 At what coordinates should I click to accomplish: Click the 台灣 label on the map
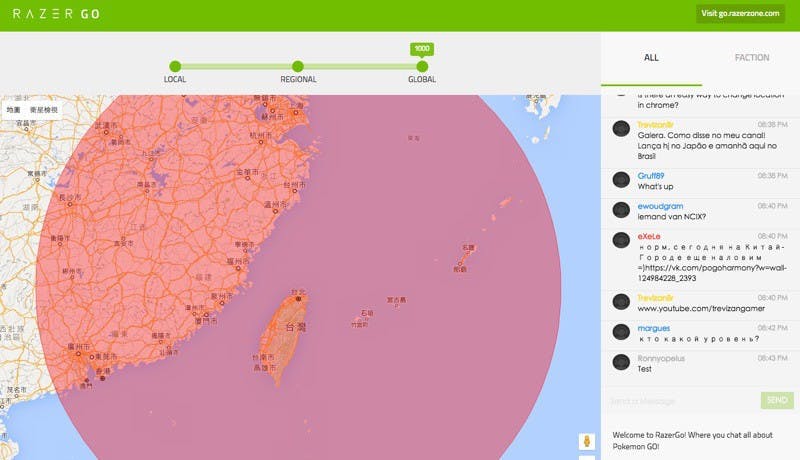[295, 327]
